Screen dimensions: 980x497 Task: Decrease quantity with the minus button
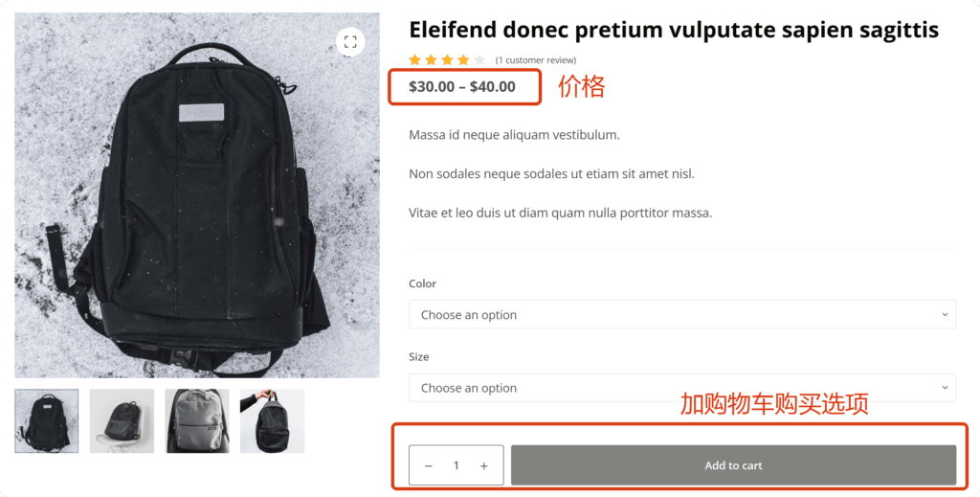click(428, 465)
